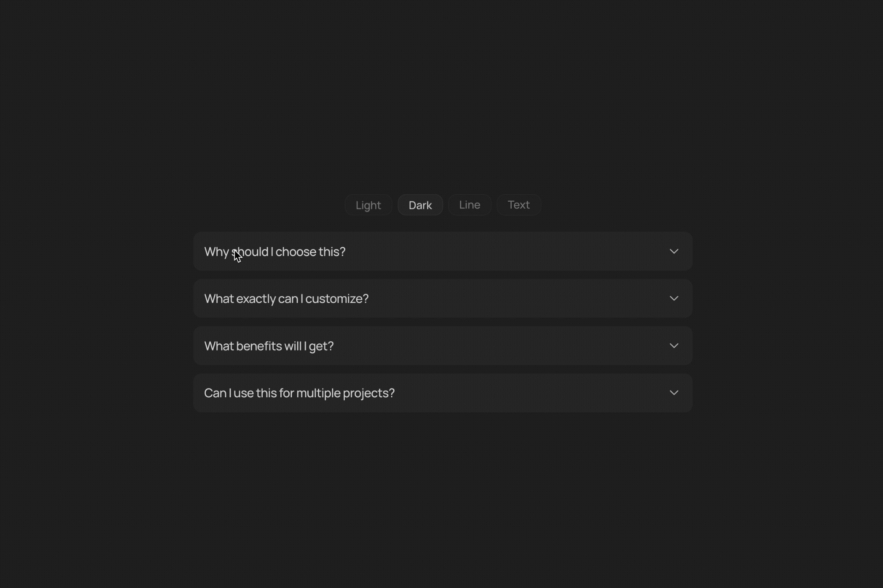This screenshot has height=588, width=883.
Task: Open the second FAQ accordion card
Action: coord(486,298)
